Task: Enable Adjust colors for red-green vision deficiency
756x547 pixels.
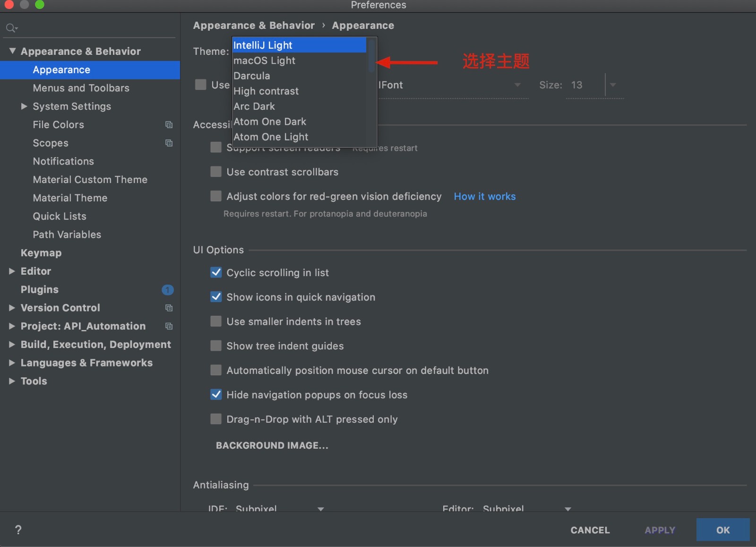Action: click(x=216, y=196)
